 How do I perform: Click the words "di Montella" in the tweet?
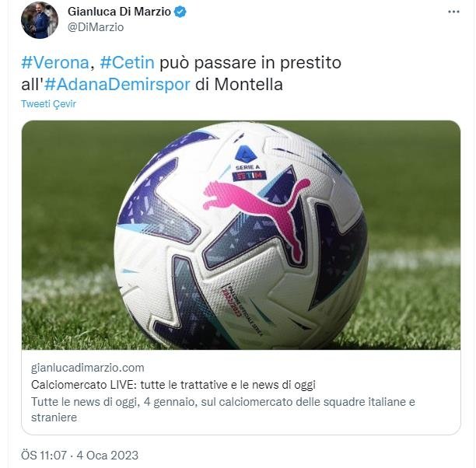coord(239,84)
